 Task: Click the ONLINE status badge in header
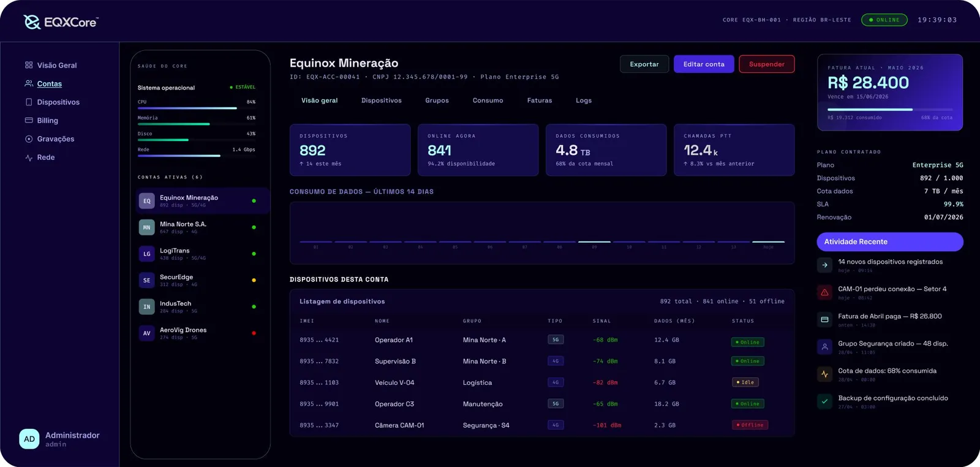[884, 20]
